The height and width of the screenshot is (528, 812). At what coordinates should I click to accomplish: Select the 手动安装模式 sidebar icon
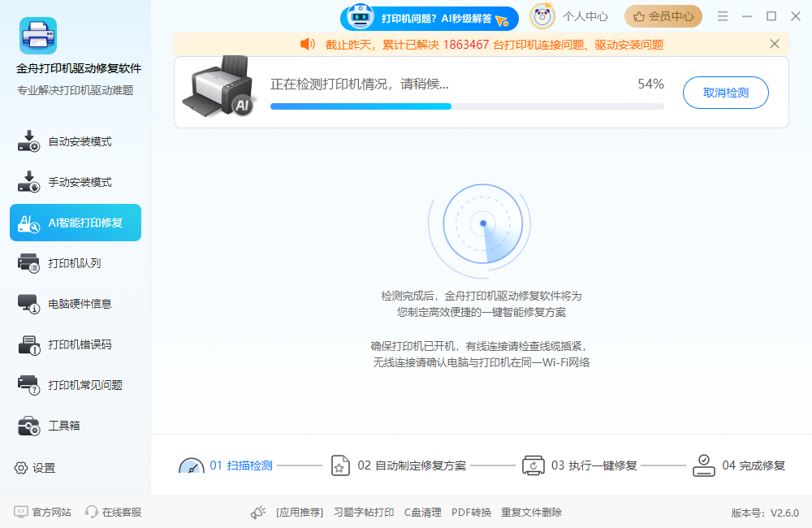pos(28,181)
